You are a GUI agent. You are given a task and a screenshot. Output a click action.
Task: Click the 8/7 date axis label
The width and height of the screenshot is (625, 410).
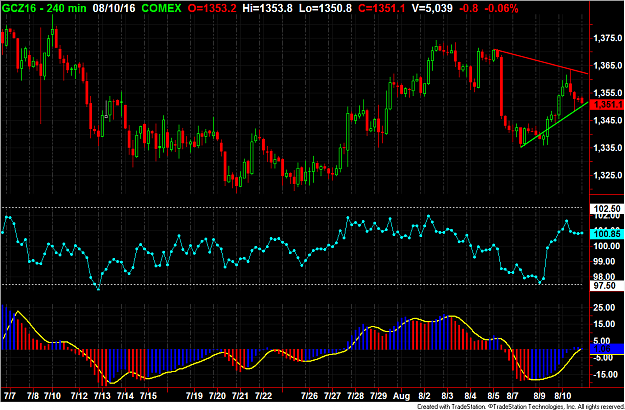coord(513,397)
